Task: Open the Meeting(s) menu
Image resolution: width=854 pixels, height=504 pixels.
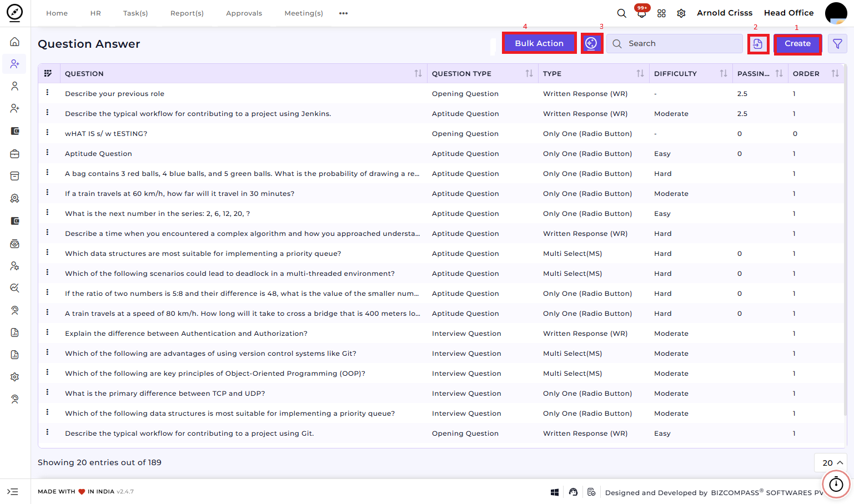Action: (304, 13)
